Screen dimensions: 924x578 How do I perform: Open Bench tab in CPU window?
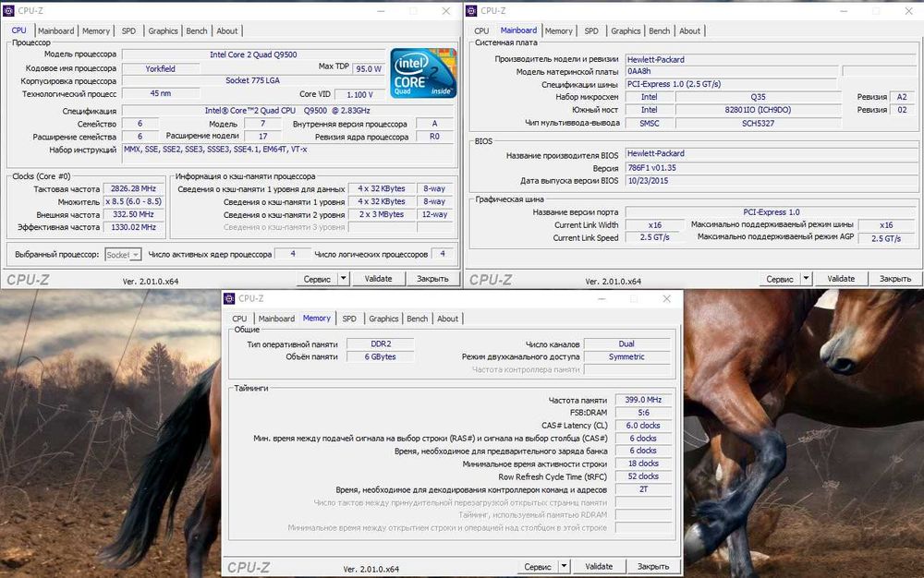point(196,30)
